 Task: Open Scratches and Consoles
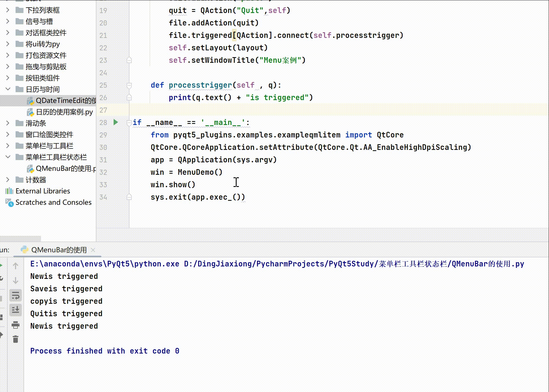click(53, 202)
